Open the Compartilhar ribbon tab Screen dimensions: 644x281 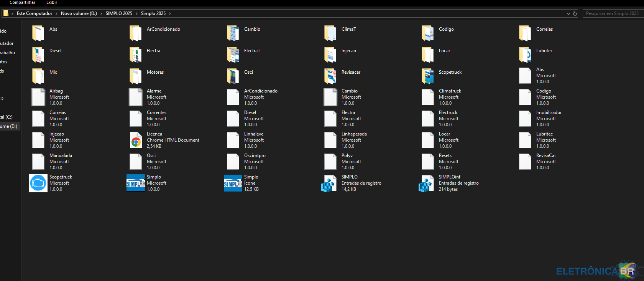point(22,3)
